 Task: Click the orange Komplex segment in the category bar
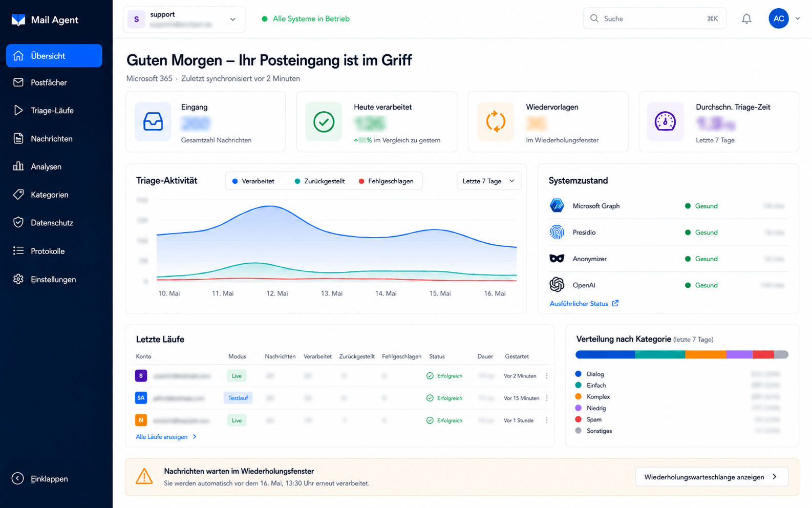pos(706,354)
